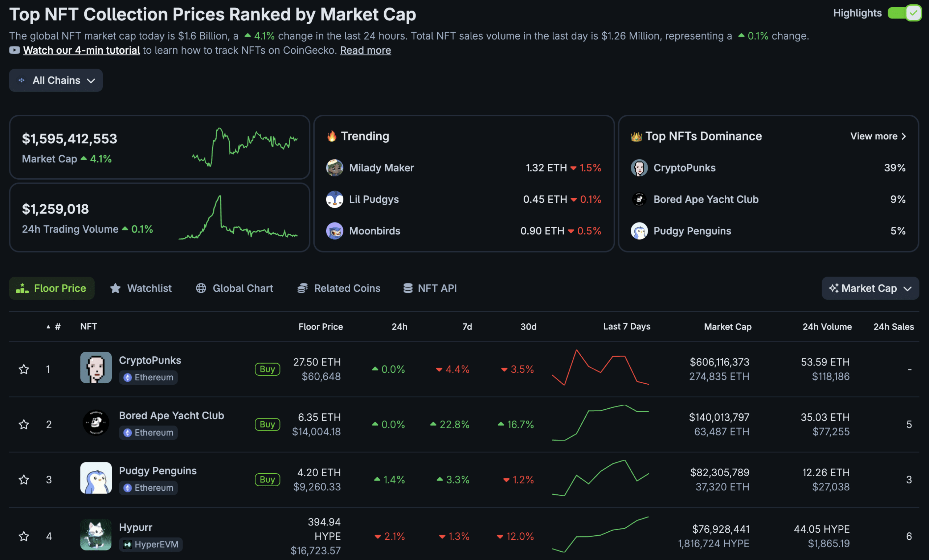Click the Lil Pudgys trending avatar
The width and height of the screenshot is (929, 560).
click(x=335, y=200)
